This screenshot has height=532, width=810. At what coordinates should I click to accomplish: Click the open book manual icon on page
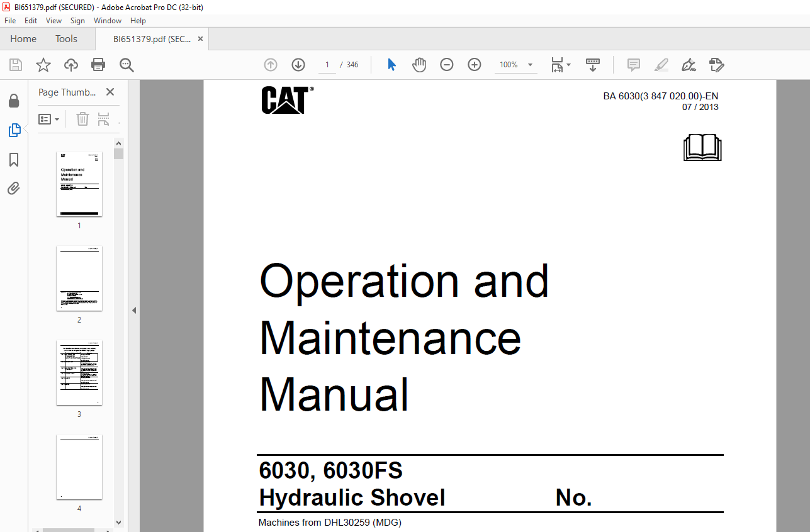702,148
